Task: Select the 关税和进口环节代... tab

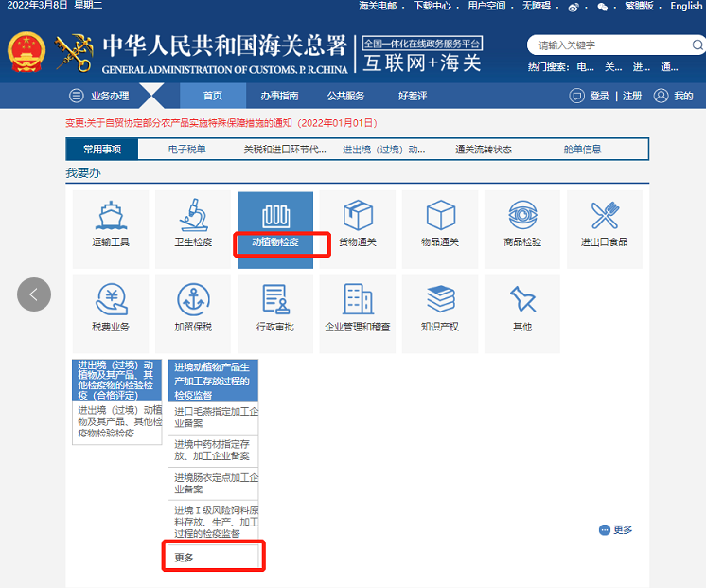Action: coord(285,150)
